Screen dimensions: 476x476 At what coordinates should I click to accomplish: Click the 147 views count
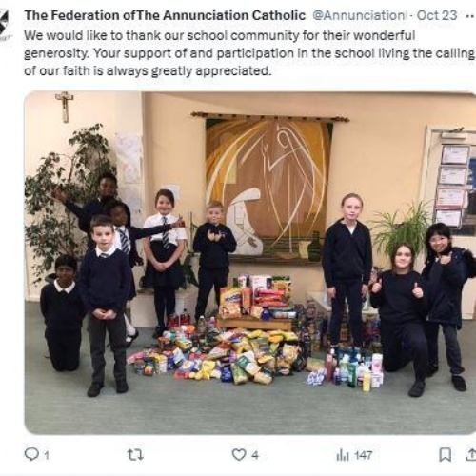tap(363, 455)
